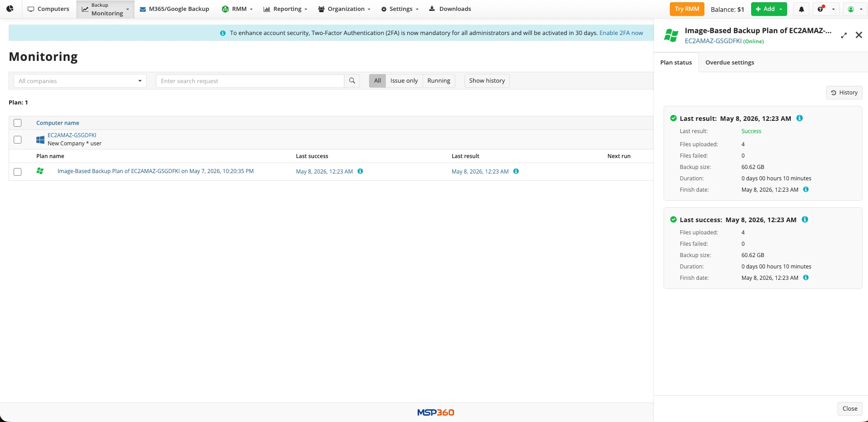Open the Computers page

click(49, 9)
